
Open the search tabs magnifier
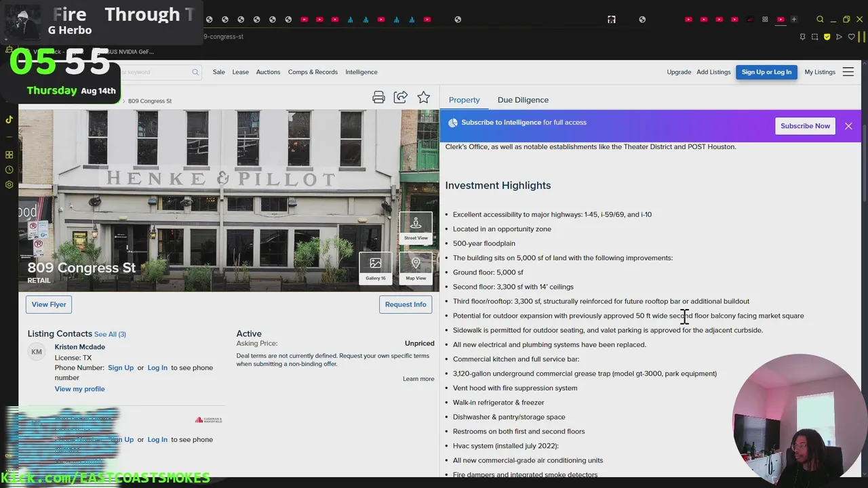pos(820,20)
